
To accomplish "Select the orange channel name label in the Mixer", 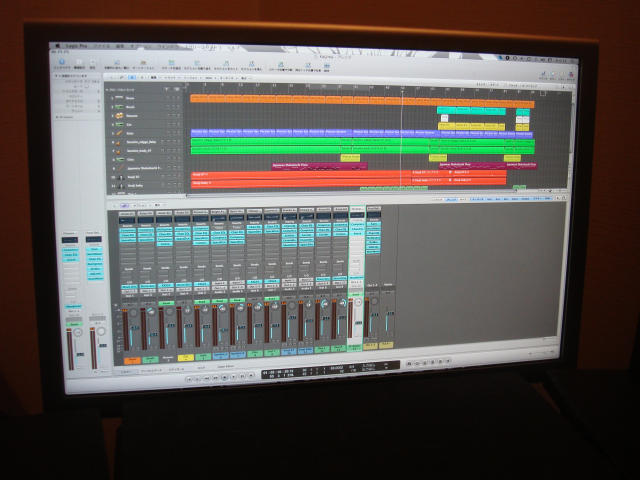I will point(132,361).
